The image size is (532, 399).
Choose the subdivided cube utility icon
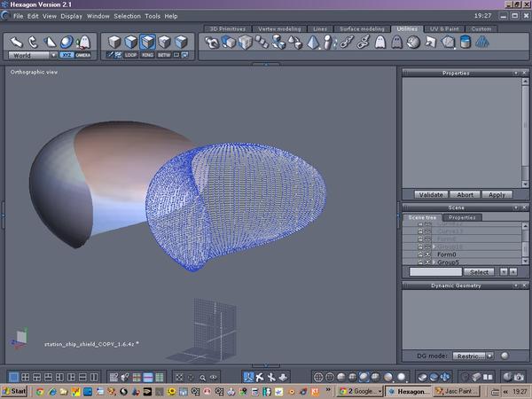(245, 43)
